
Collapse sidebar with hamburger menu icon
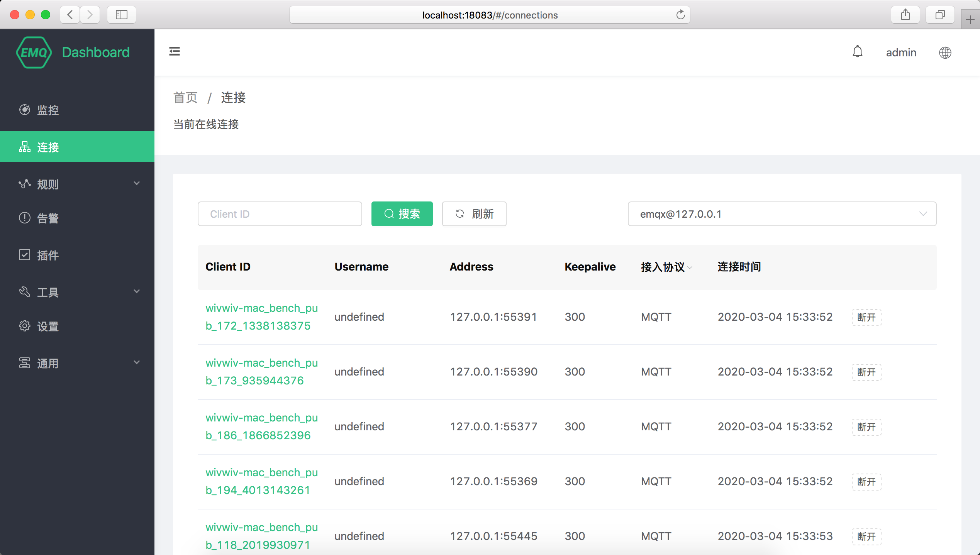click(x=175, y=51)
